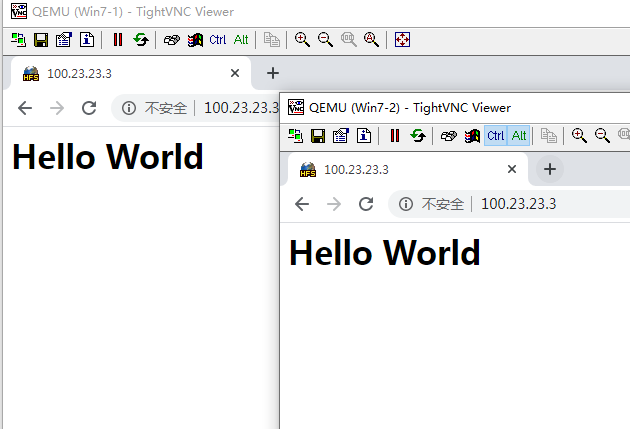Open connection options in Win7-1 viewer

64,40
